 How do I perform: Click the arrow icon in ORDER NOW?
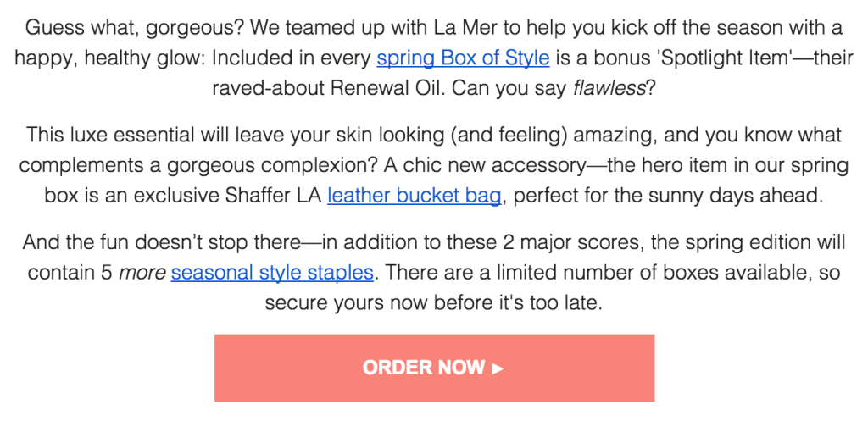click(x=497, y=368)
